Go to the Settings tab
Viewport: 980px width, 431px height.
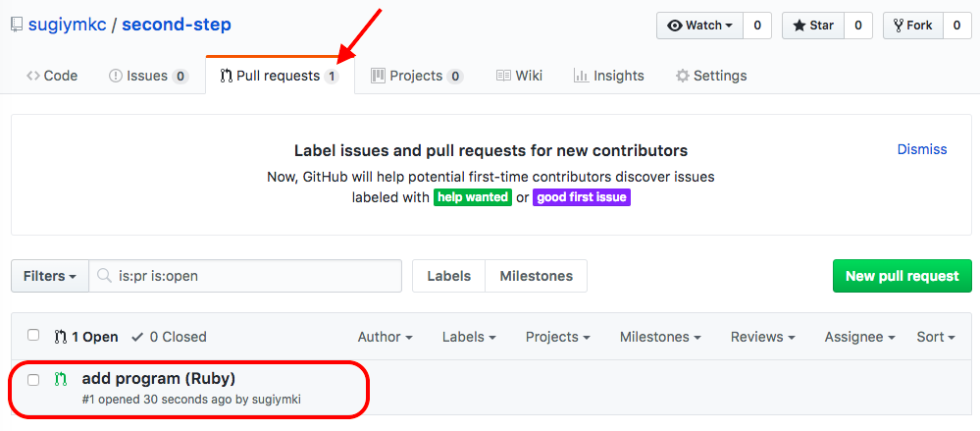(x=711, y=76)
